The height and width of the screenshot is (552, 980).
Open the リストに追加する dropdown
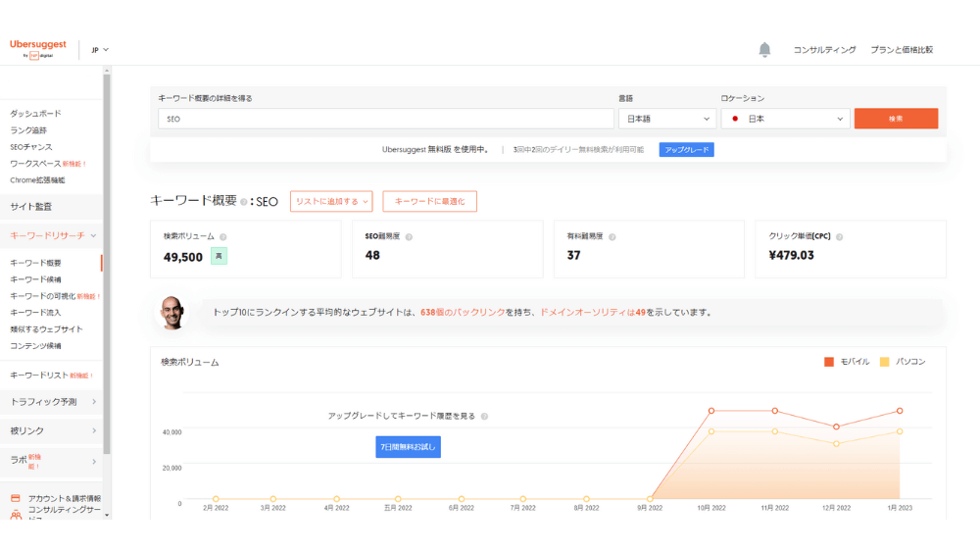pos(331,201)
